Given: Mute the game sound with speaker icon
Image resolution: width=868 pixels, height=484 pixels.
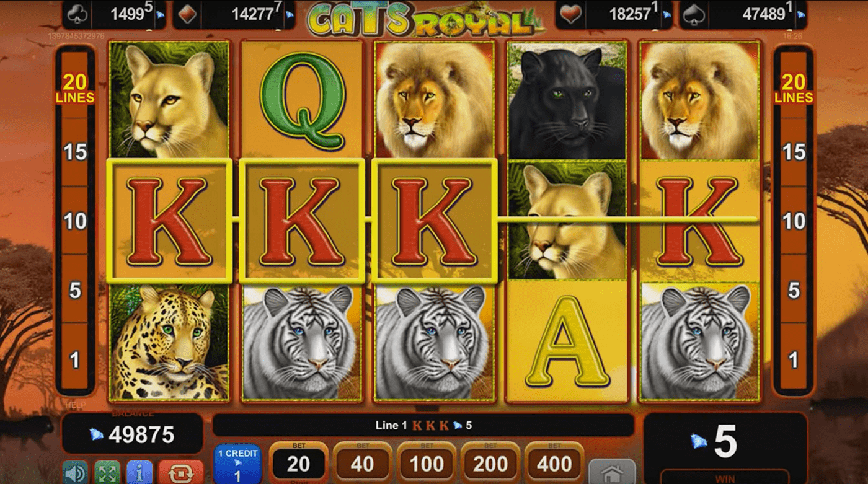Looking at the screenshot, I should point(76,473).
